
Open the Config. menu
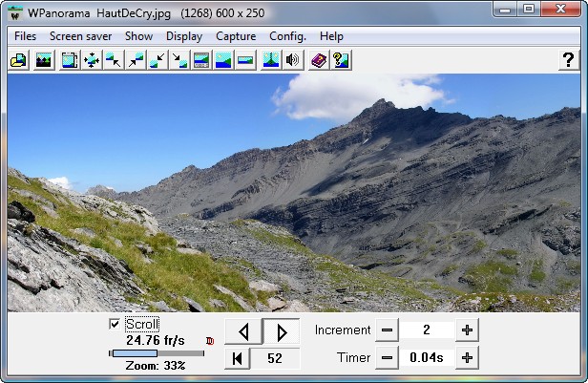click(x=287, y=36)
